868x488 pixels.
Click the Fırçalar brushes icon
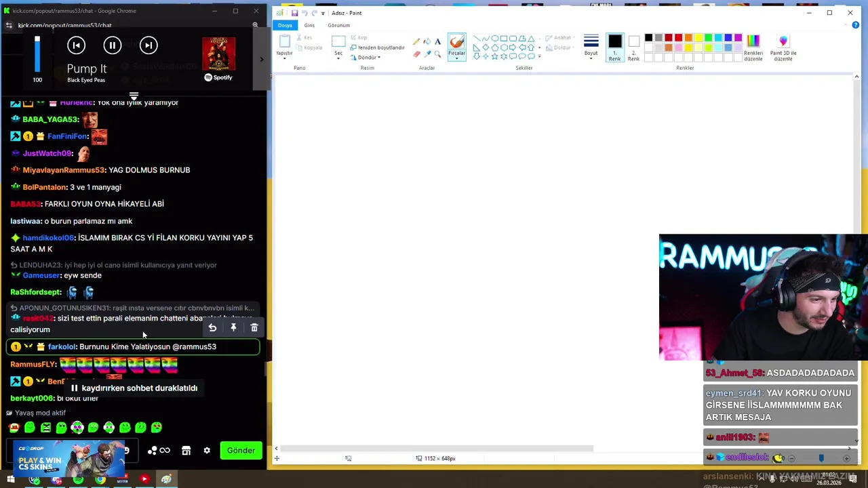pyautogui.click(x=456, y=41)
